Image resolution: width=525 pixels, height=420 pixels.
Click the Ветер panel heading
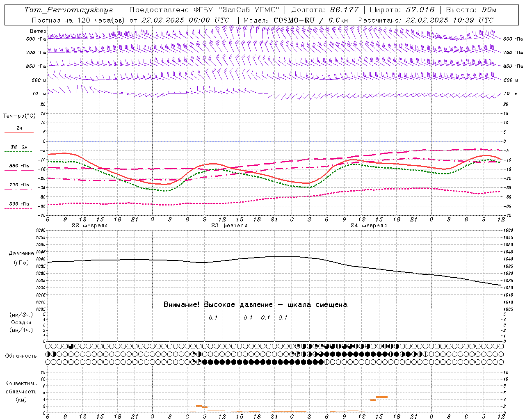[38, 31]
